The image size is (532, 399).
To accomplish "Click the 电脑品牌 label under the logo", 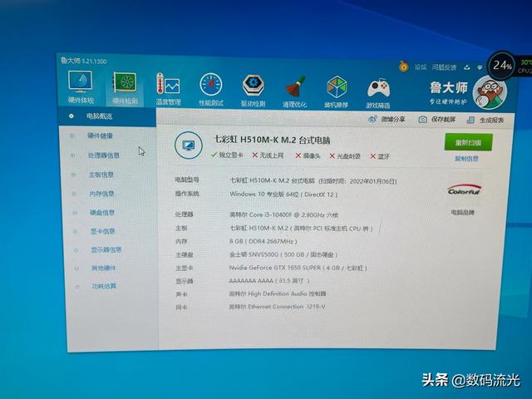I will 462,213.
